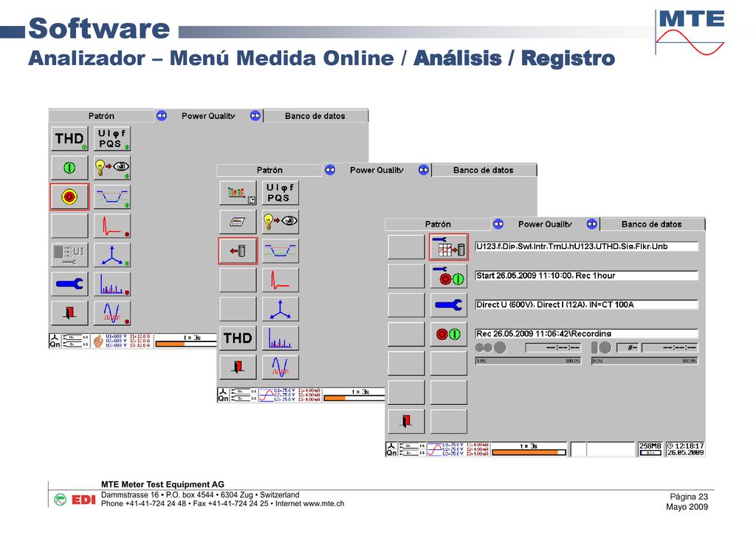Click red/green record toggle in right window
This screenshot has height=535, width=756.
point(448,334)
